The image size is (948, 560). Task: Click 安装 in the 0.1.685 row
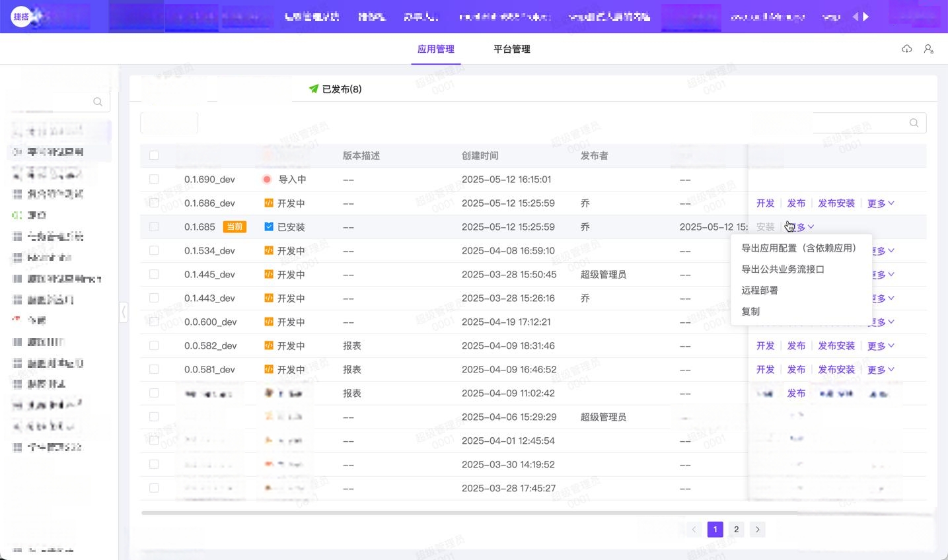pyautogui.click(x=766, y=227)
